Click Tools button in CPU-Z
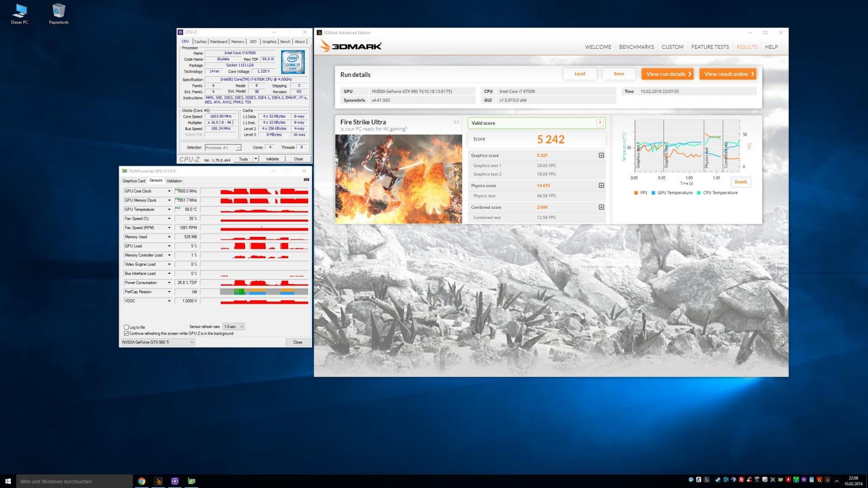Image resolution: width=868 pixels, height=488 pixels. [244, 159]
